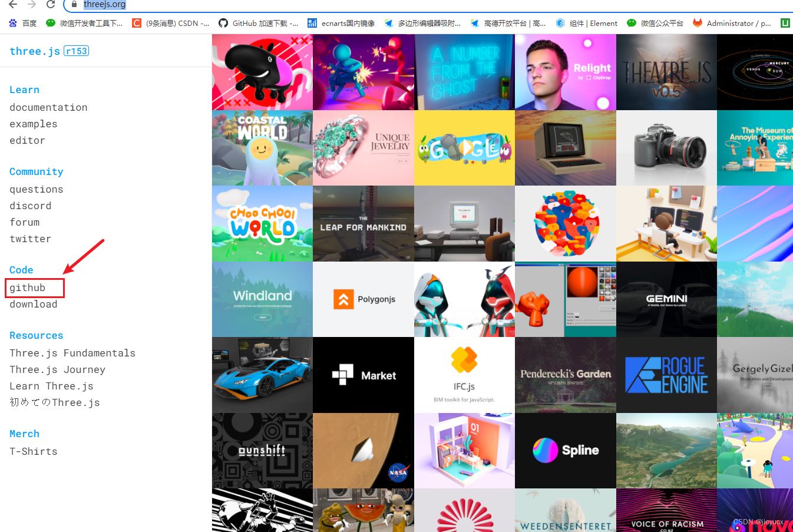
Task: Open the Polygonjs project thumbnail
Action: pos(364,299)
